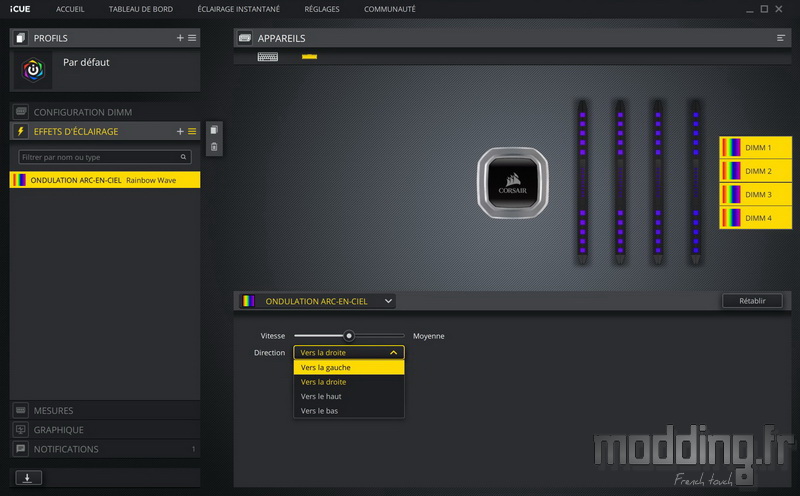This screenshot has width=800, height=496.
Task: Switch to Éclairage instantané tab
Action: [x=239, y=9]
